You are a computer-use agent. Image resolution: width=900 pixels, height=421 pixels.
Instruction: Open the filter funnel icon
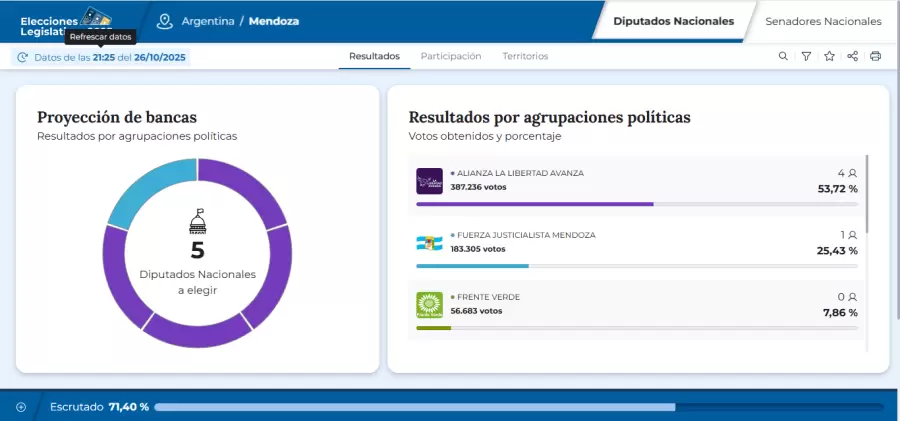pos(806,56)
